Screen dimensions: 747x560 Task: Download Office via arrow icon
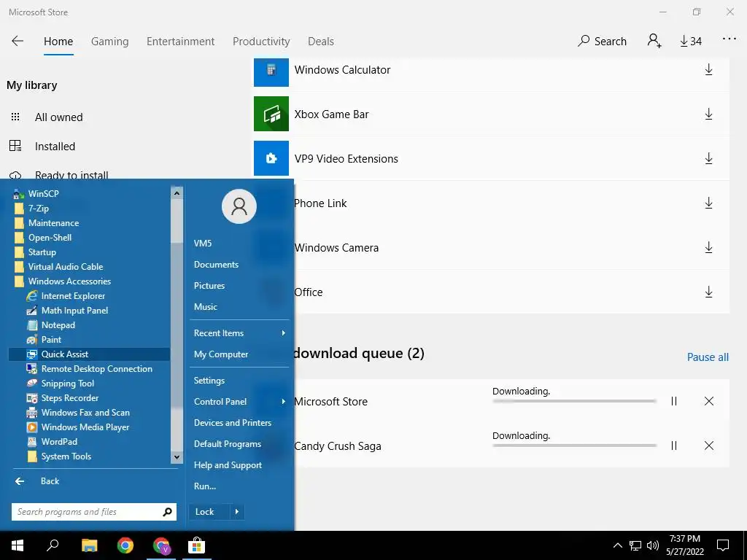tap(708, 292)
